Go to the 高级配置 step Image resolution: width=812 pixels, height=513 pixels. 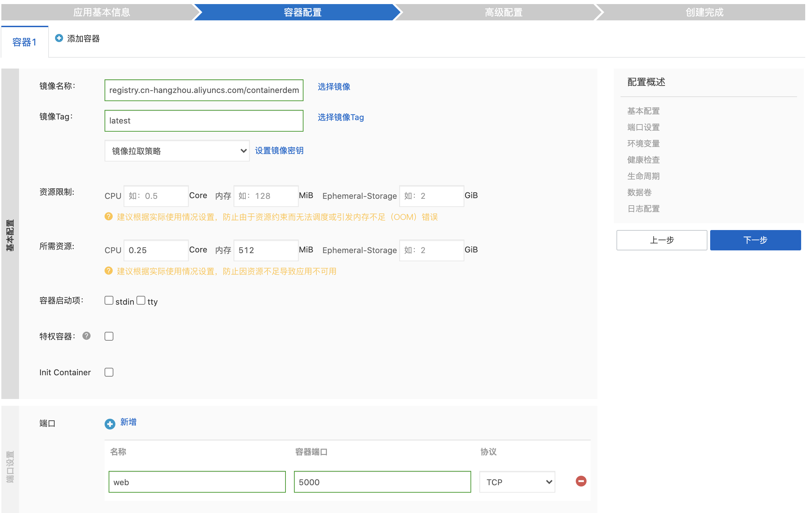503,12
